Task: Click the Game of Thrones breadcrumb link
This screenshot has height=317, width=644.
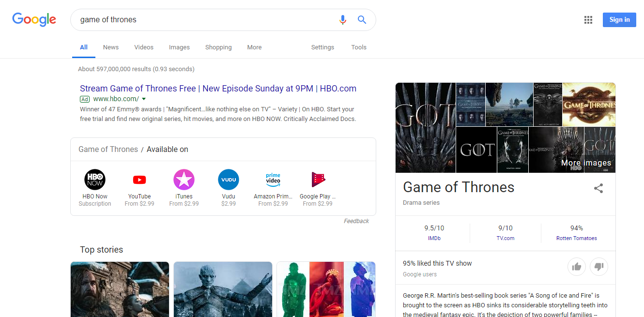Action: pyautogui.click(x=108, y=150)
